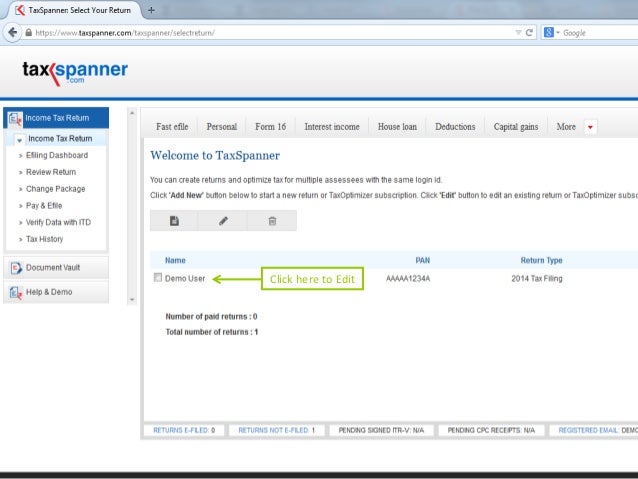Select the Interest income tab
Viewport: 638px width, 479px height.
pos(332,127)
